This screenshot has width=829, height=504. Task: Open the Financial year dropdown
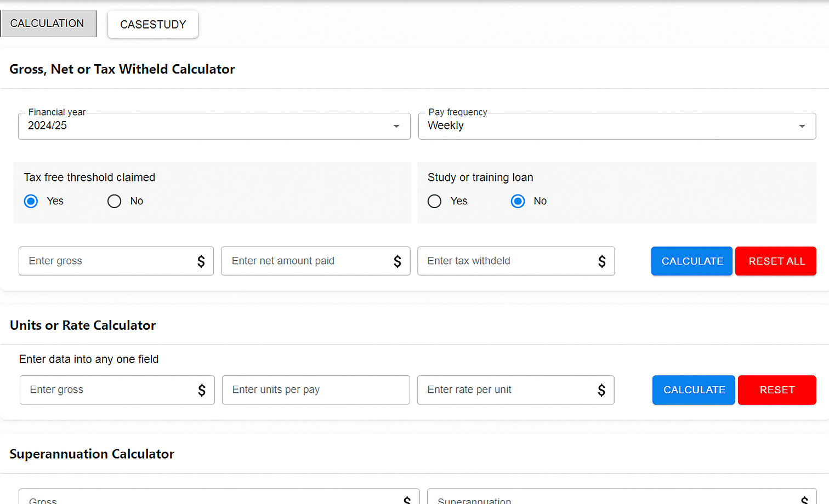click(214, 126)
